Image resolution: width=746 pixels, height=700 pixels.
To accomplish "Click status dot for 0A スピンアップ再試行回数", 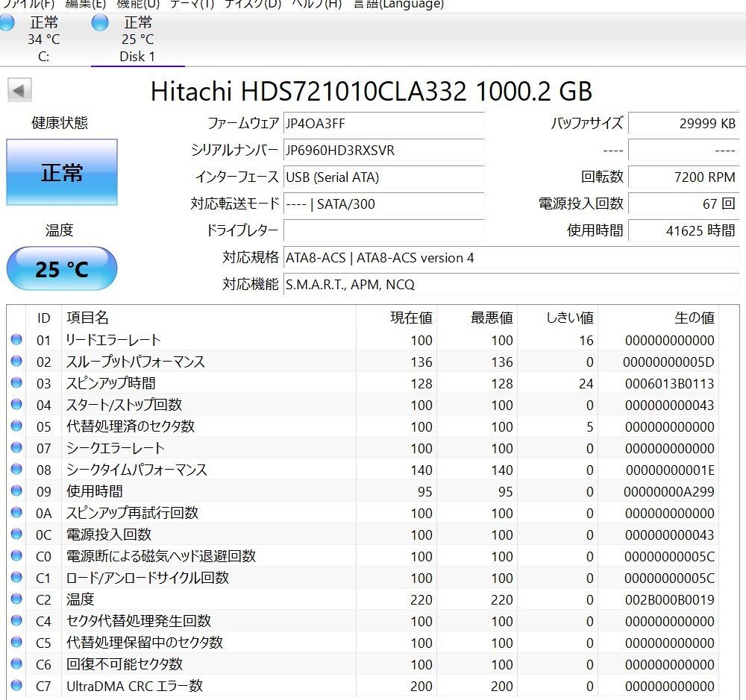I will pyautogui.click(x=16, y=512).
